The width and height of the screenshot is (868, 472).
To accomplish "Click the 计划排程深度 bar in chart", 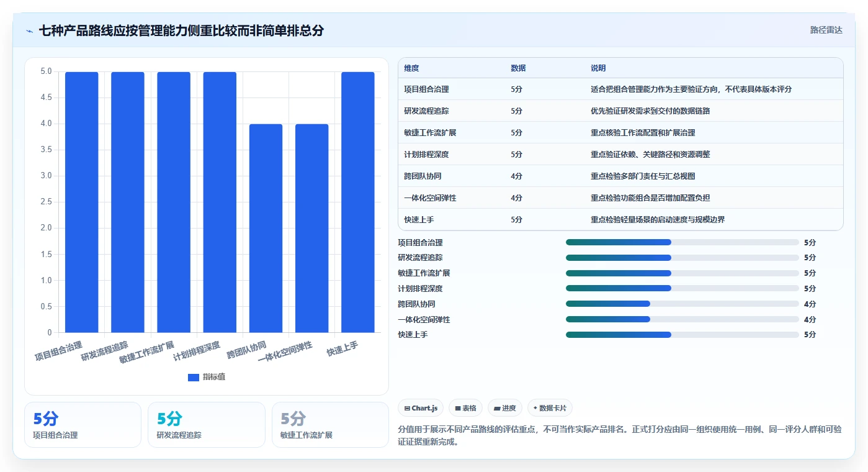I will (220, 202).
